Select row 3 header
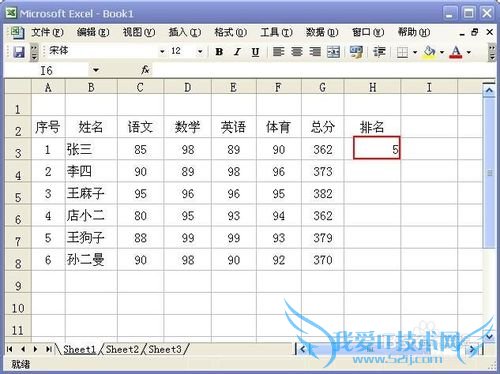Viewport: 500px width, 374px height. pos(18,150)
